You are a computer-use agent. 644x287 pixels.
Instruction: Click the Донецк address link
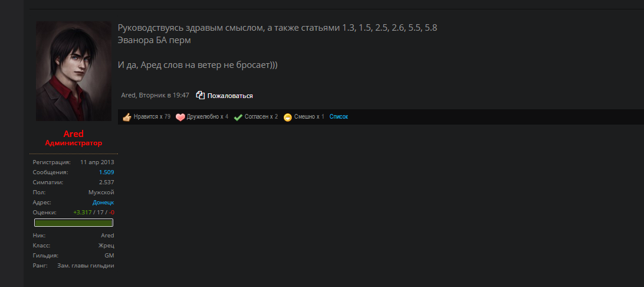(x=103, y=203)
